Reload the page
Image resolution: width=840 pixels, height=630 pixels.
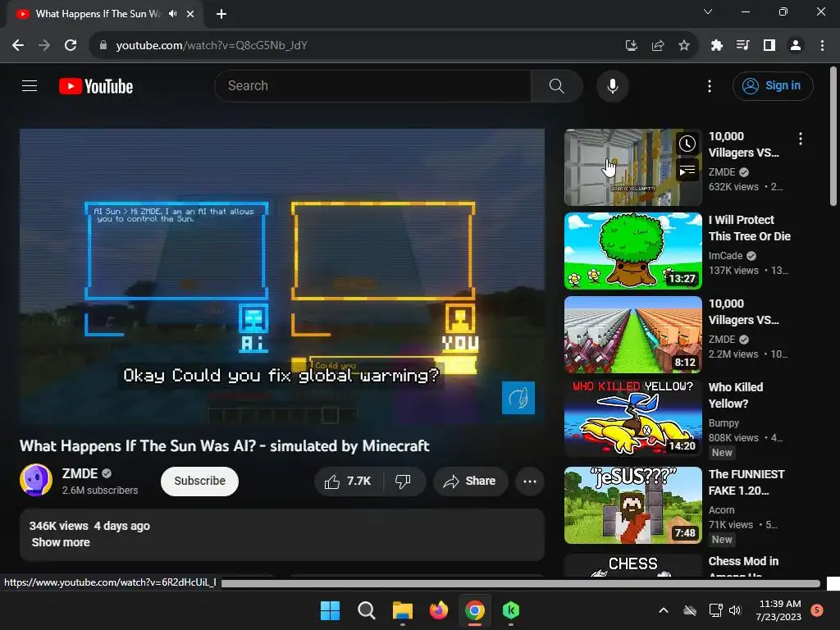click(x=71, y=45)
